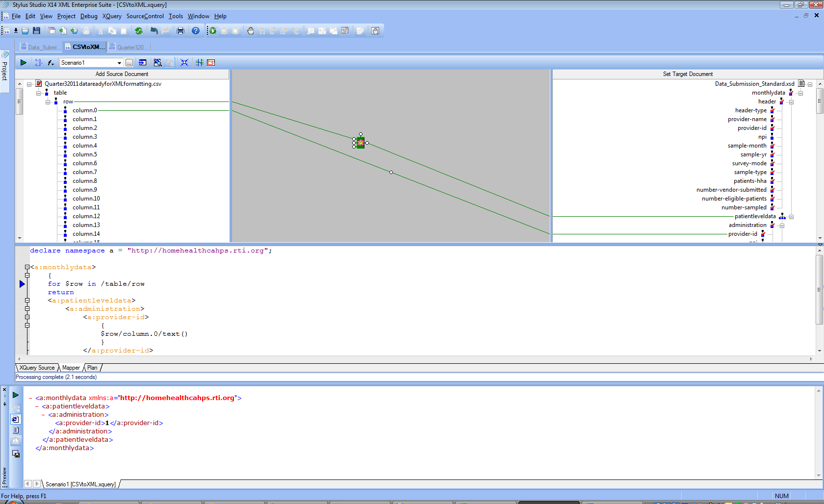Image resolution: width=824 pixels, height=504 pixels.
Task: Collapse the a:patientleveldata element in the Preview
Action: (x=37, y=406)
